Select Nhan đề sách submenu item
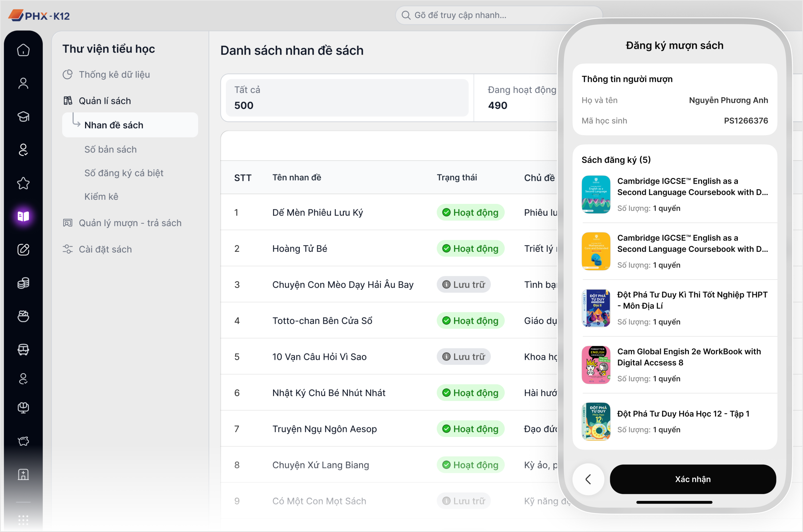 point(130,125)
